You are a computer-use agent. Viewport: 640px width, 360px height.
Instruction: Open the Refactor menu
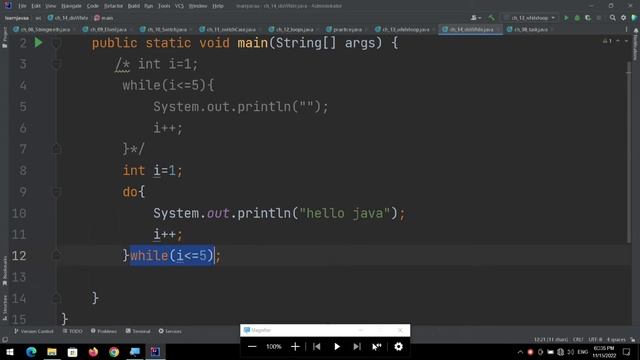coord(113,6)
